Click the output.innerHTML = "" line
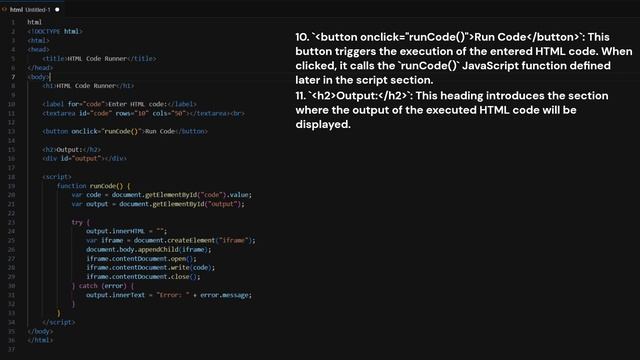 point(127,231)
